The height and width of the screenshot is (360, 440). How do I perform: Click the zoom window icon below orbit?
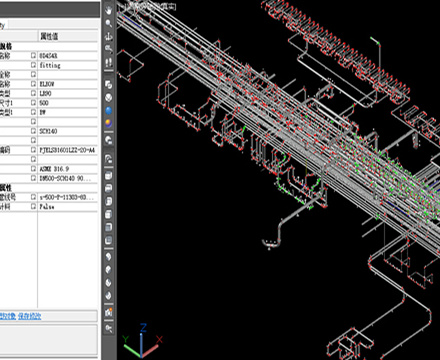pyautogui.click(x=109, y=49)
